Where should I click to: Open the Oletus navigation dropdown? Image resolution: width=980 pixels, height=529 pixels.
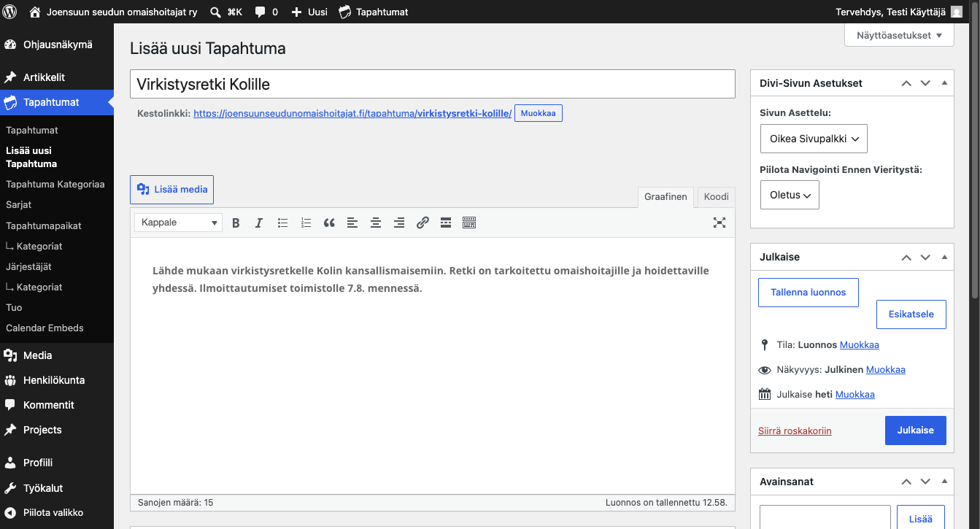tap(790, 195)
